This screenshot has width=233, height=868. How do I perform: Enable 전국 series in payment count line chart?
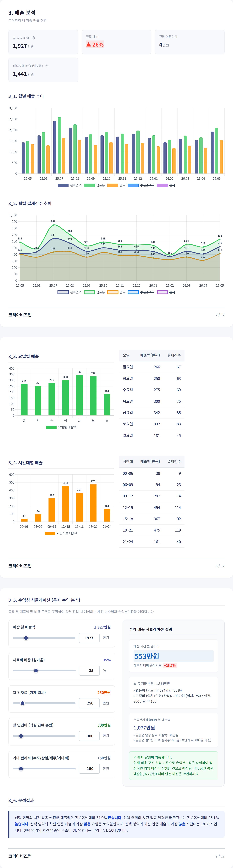[x=166, y=292]
